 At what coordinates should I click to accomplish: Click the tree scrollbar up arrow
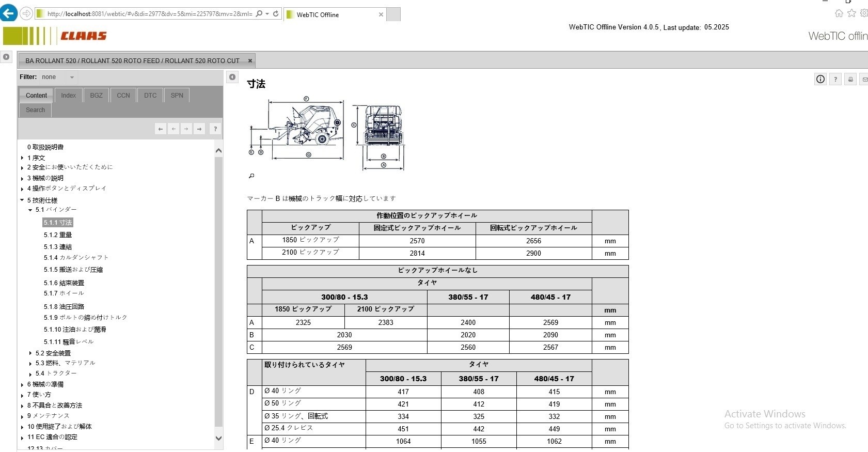pyautogui.click(x=218, y=151)
